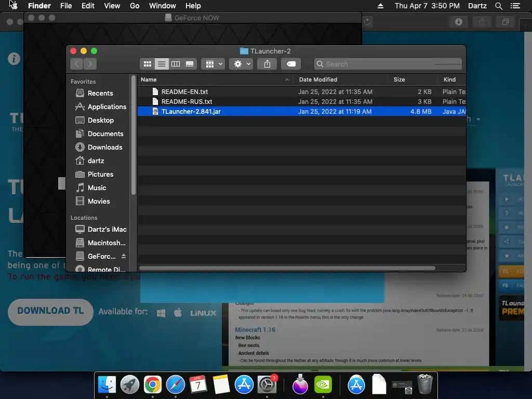Open the File menu

coord(66,6)
